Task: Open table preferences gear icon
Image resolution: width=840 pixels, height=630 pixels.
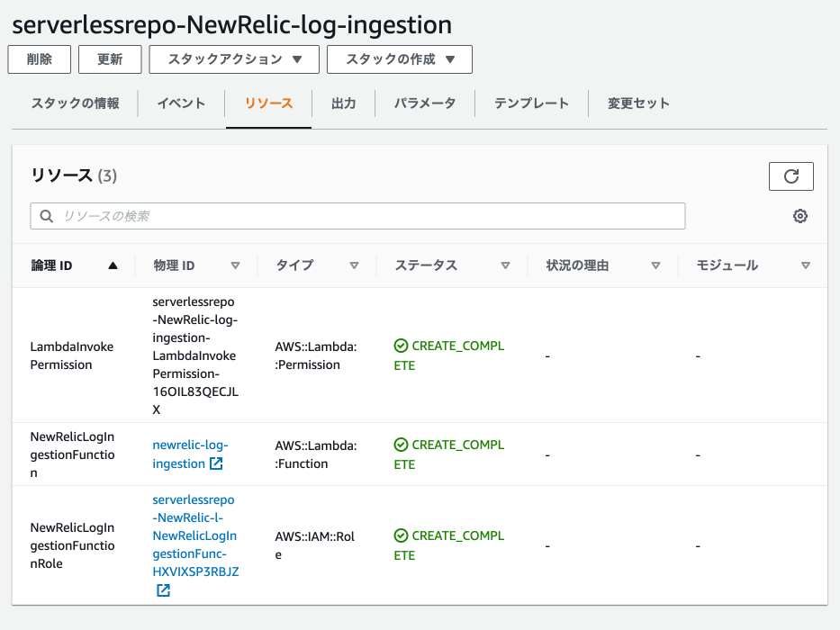Action: (800, 216)
